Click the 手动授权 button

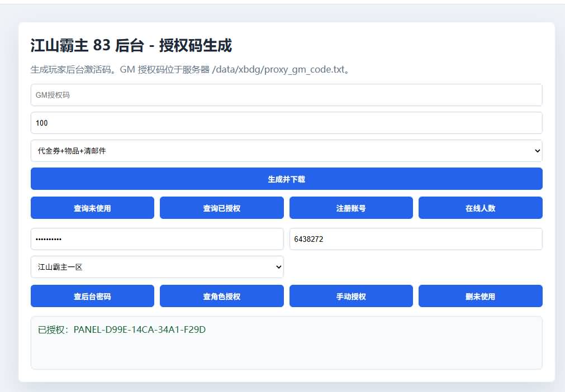(x=351, y=296)
